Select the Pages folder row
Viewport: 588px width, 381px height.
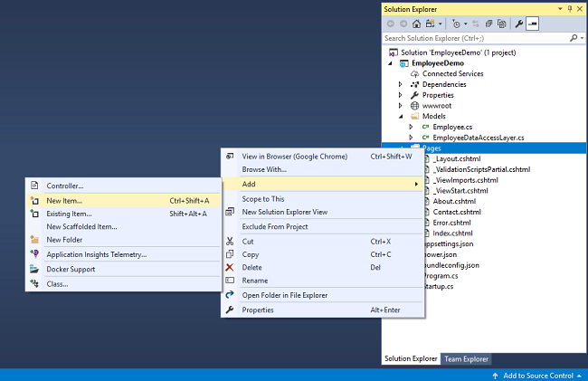[x=484, y=148]
